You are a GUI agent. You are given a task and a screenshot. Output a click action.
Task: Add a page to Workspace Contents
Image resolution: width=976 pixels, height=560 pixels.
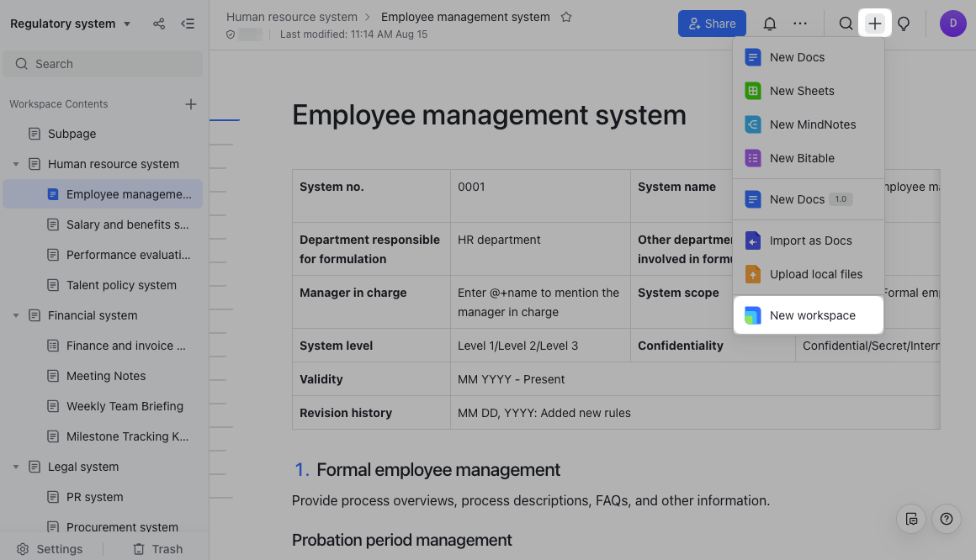click(x=191, y=104)
